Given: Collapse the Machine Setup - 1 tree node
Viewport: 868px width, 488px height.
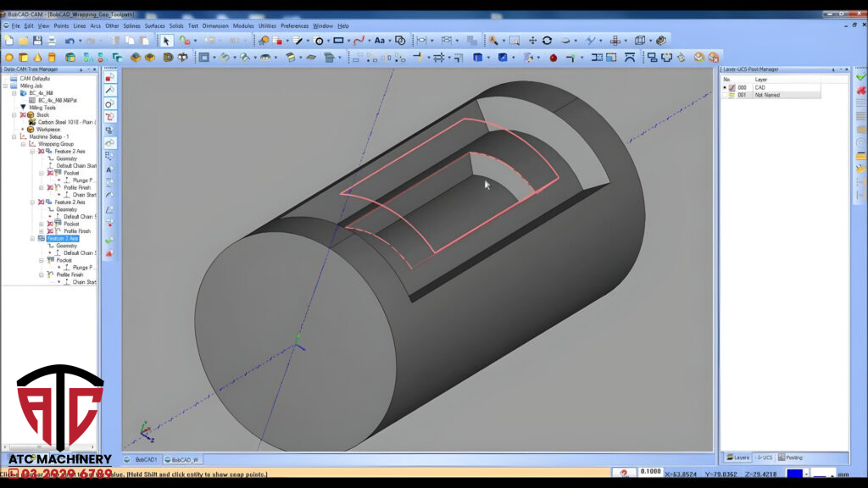Looking at the screenshot, I should pyautogui.click(x=14, y=136).
